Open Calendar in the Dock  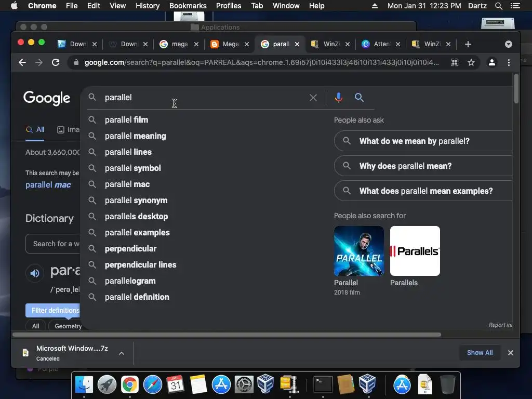coord(176,385)
